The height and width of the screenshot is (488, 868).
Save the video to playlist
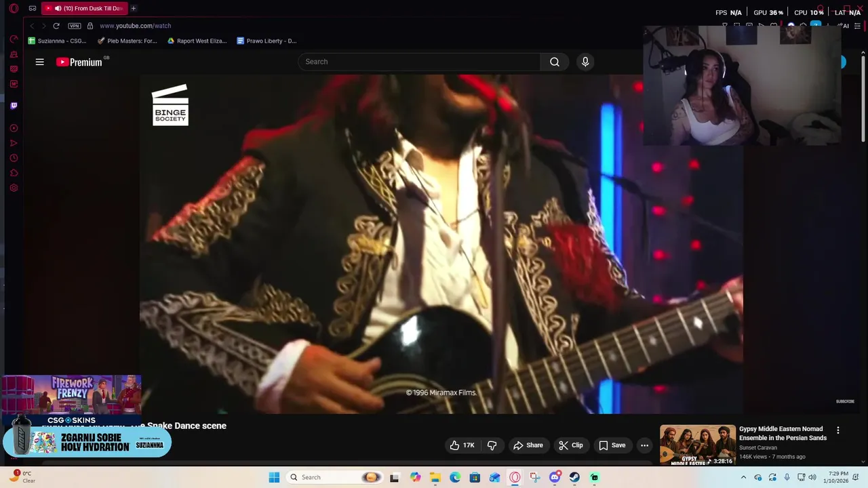612,445
